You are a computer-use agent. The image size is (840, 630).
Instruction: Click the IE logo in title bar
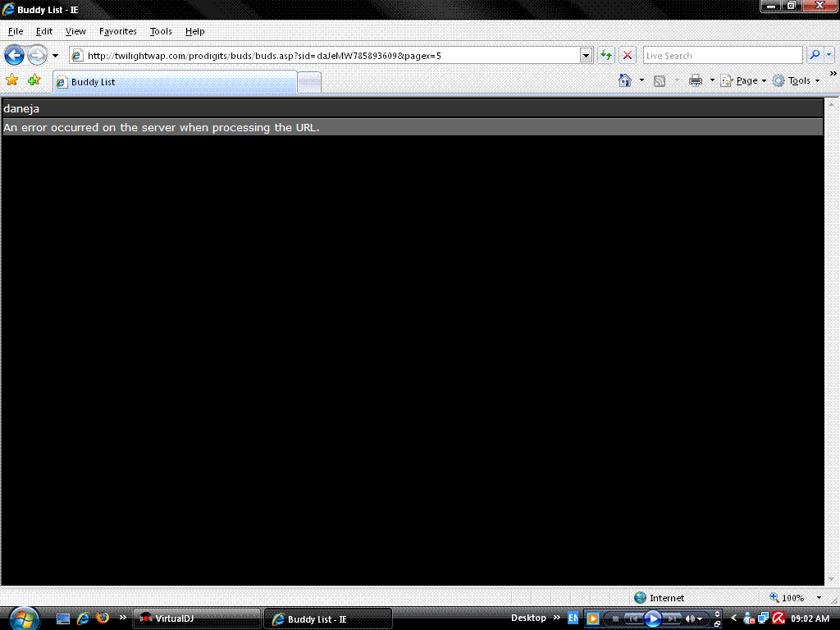(8, 9)
